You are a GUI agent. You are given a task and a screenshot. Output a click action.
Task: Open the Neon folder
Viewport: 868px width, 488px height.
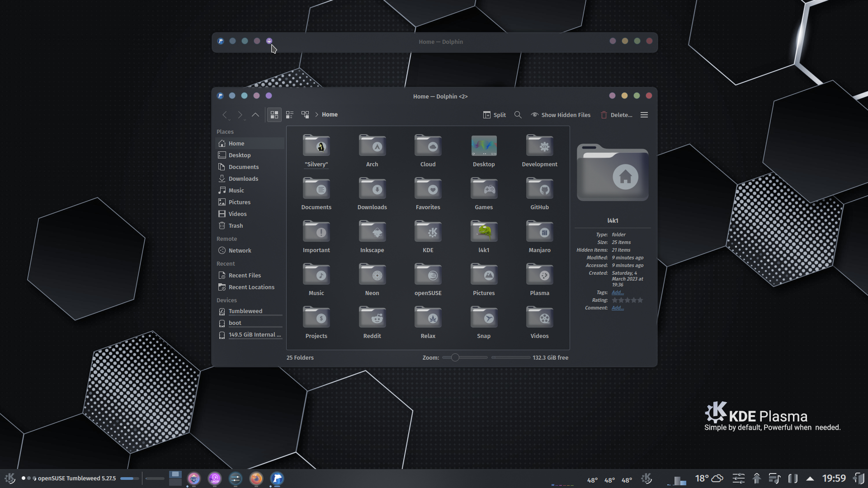tap(372, 279)
